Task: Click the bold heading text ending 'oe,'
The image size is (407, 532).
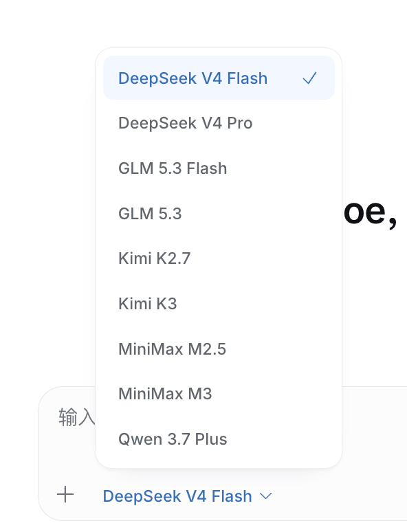Action: [370, 212]
